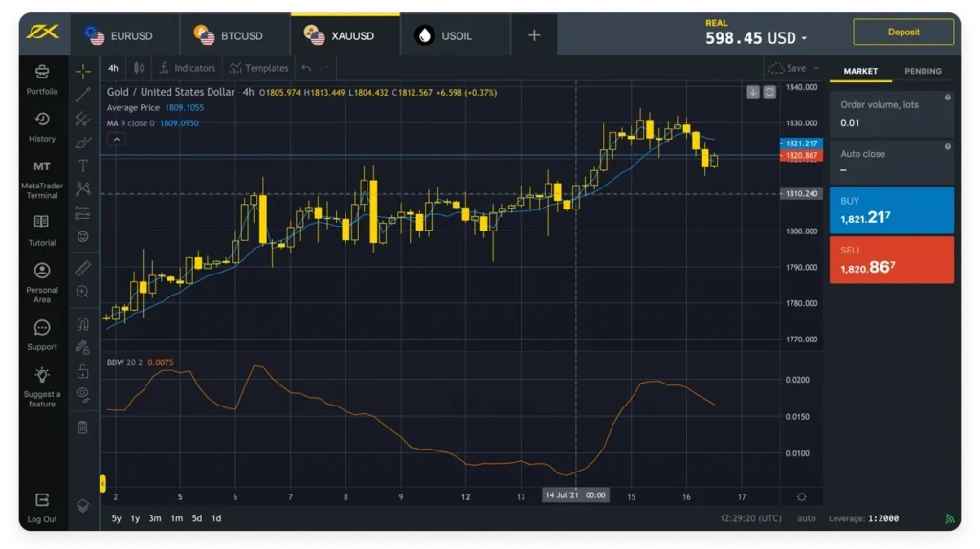Select the patterns tool
Viewport: 980px width, 549px height.
tap(82, 188)
